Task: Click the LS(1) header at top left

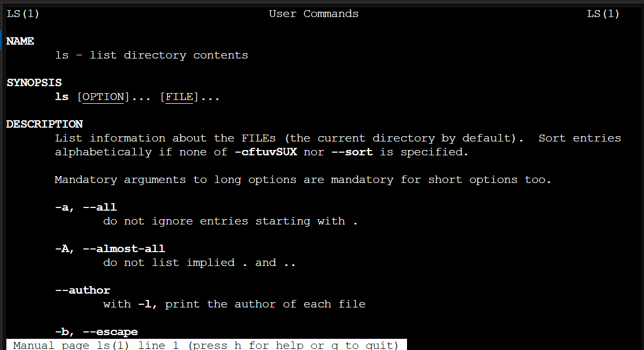Action: coord(23,14)
